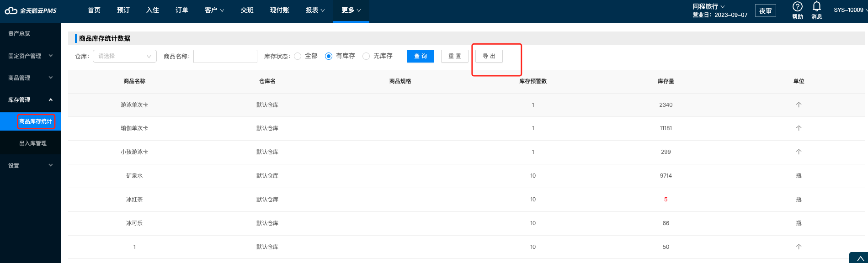The height and width of the screenshot is (263, 868).
Task: Click the 金天鹅云PMS logo icon
Action: click(x=11, y=11)
